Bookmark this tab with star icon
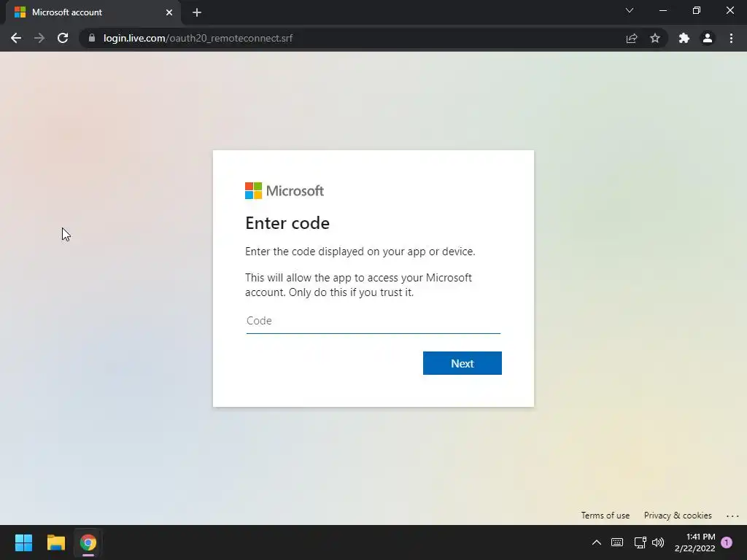 [655, 38]
